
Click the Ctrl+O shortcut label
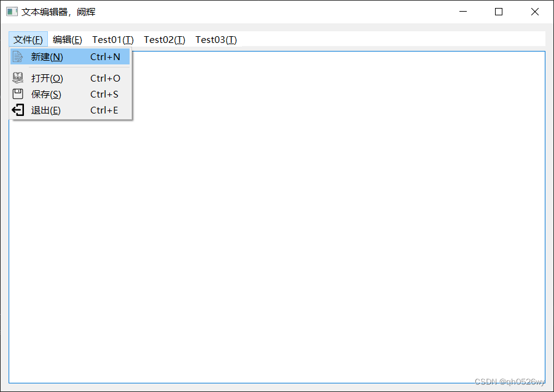[105, 78]
